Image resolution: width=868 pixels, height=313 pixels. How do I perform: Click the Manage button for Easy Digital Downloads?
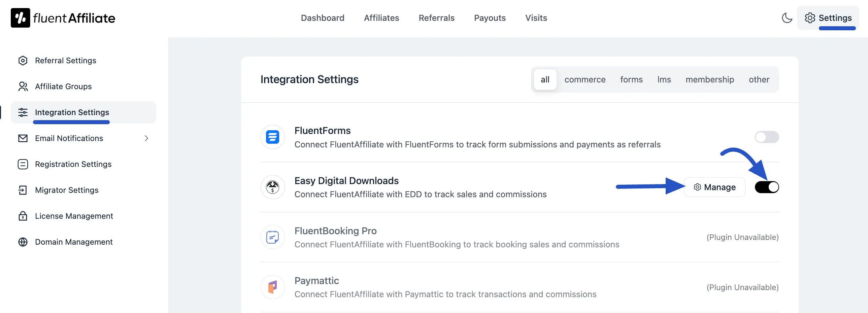pos(715,187)
